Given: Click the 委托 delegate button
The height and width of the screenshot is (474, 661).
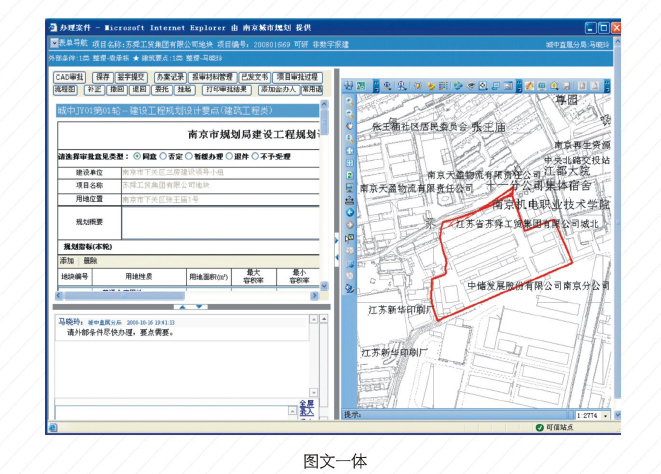Looking at the screenshot, I should click(162, 89).
